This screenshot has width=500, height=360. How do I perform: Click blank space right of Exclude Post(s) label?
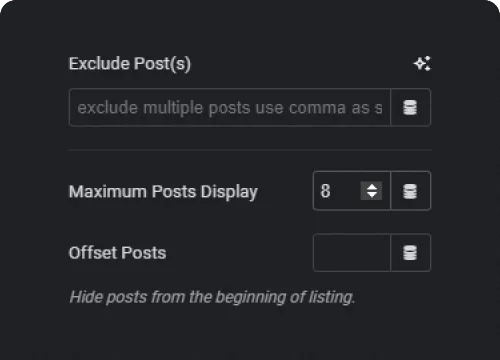pyautogui.click(x=300, y=64)
